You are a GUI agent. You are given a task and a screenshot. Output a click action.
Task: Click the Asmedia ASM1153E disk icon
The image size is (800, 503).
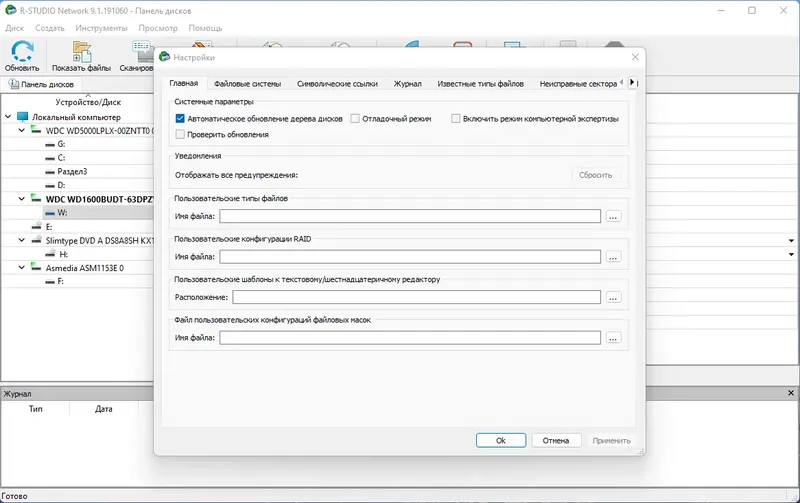37,268
